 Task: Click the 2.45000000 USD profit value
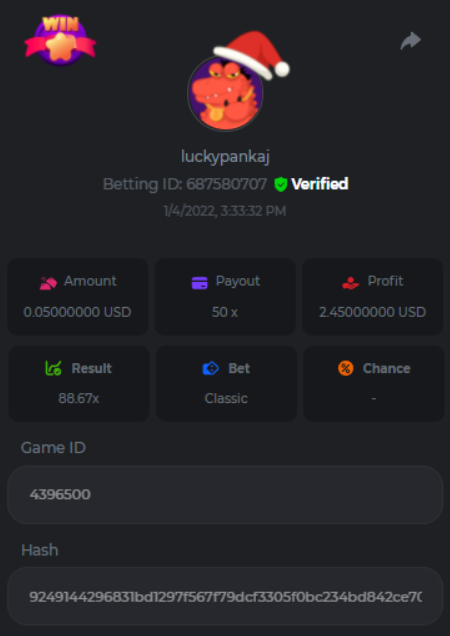click(372, 312)
